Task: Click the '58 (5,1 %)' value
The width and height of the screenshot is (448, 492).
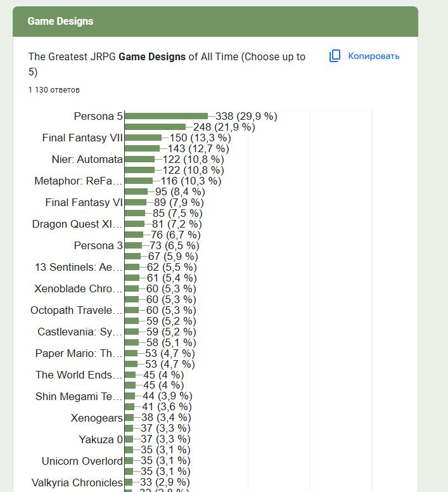Action: click(171, 342)
